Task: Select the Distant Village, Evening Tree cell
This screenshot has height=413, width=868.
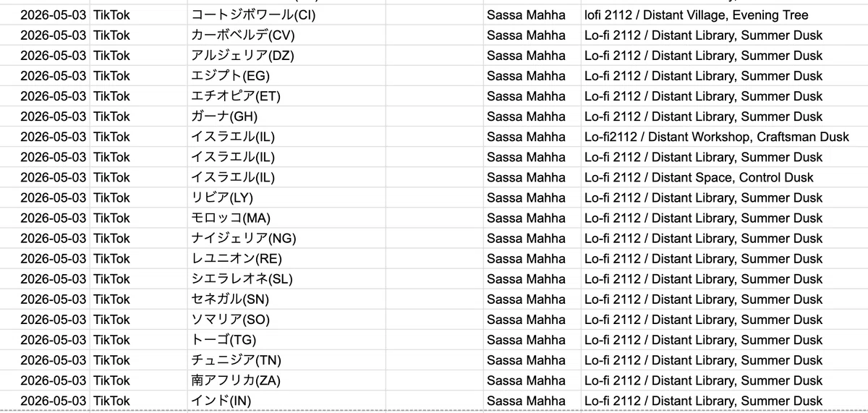Action: [725, 15]
